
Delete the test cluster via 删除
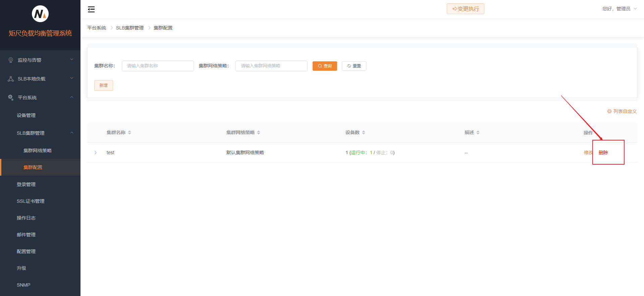(603, 153)
